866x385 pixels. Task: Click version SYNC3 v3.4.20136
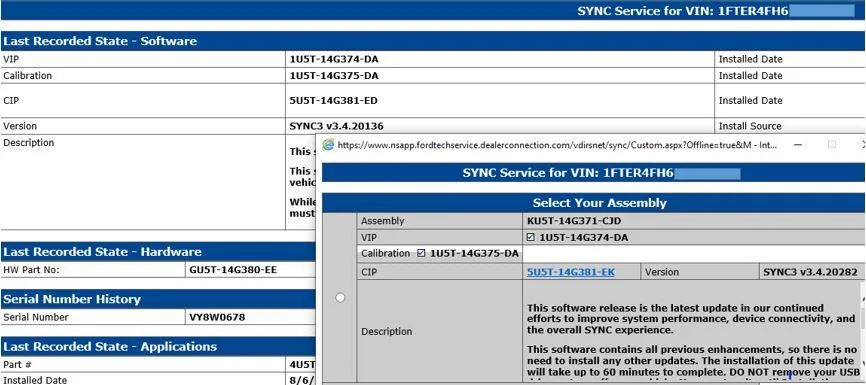(x=336, y=126)
